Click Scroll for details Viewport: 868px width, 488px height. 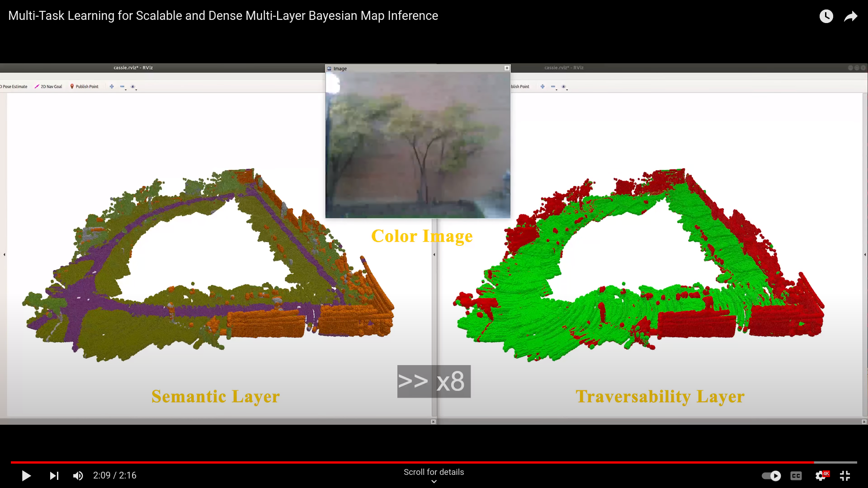pos(434,472)
